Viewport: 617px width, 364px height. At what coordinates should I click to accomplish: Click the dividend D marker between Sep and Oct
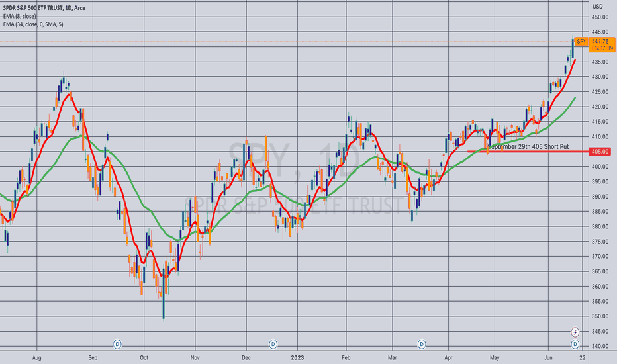117,344
